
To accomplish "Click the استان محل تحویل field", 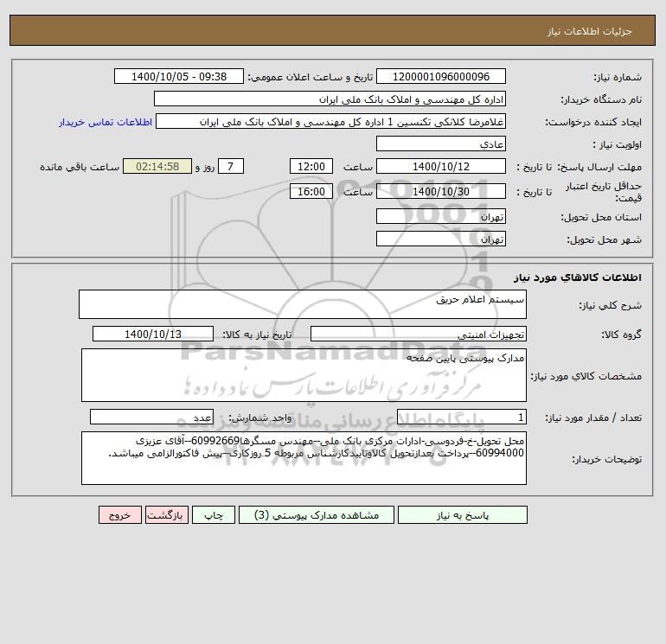I will coord(441,216).
